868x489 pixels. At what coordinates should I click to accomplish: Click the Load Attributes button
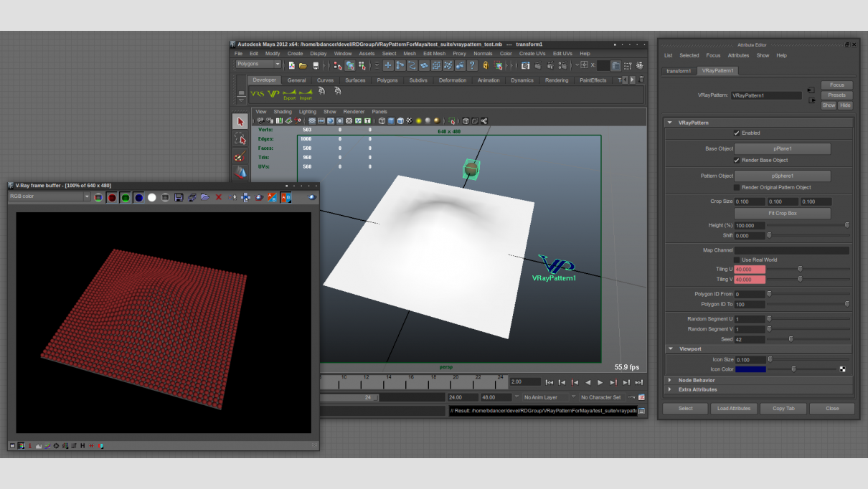click(x=733, y=409)
